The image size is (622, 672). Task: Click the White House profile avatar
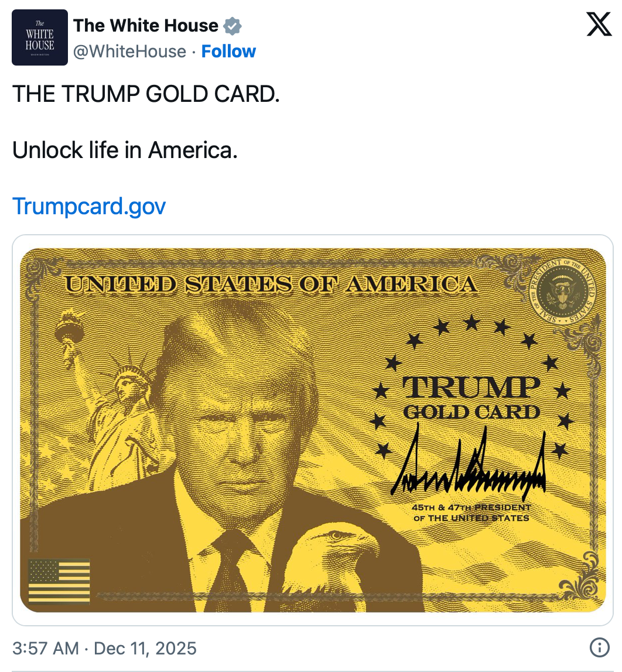39,37
